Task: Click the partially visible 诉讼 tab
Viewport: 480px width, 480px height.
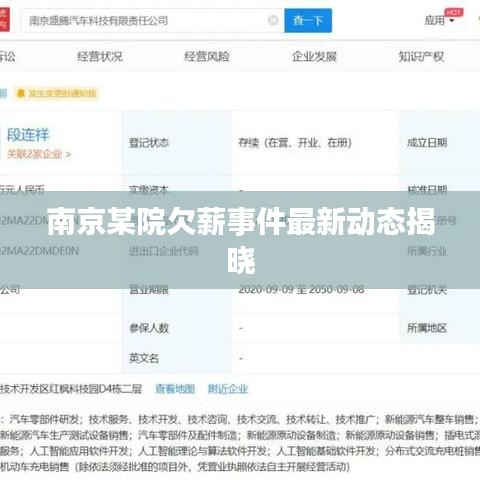Action: 7,57
